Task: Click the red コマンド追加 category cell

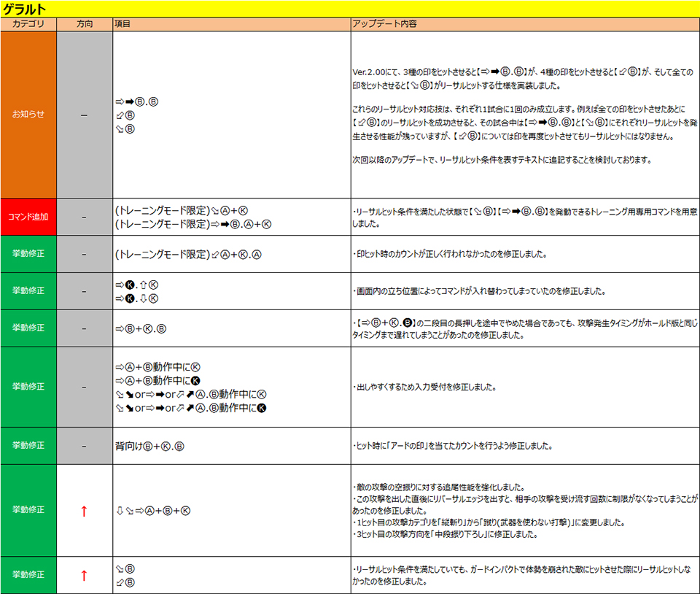Action: [28, 217]
